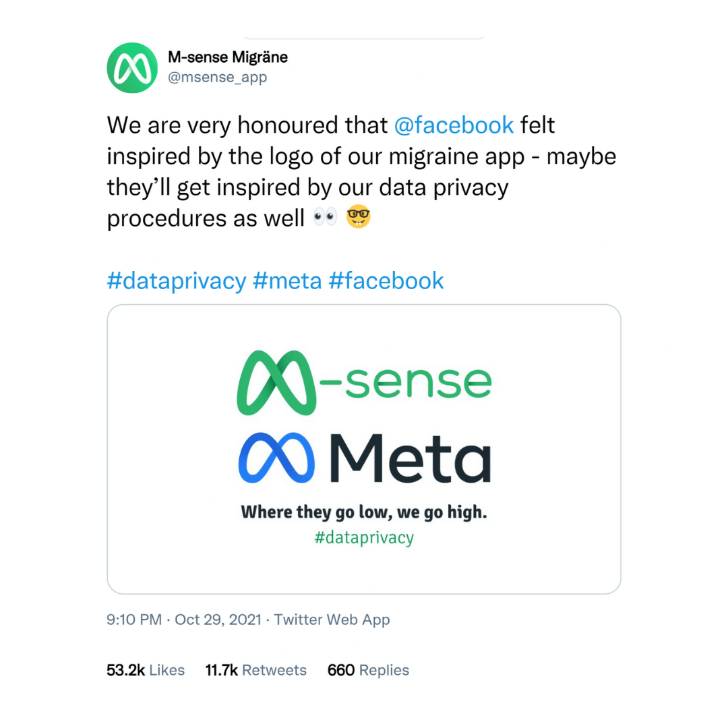Select the green M-sense logo in the image

pyautogui.click(x=277, y=383)
